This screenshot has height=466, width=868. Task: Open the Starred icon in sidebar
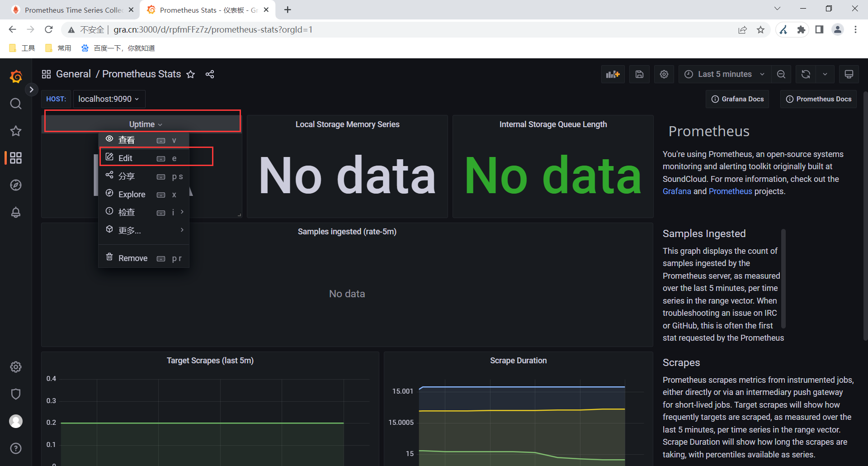coord(16,131)
